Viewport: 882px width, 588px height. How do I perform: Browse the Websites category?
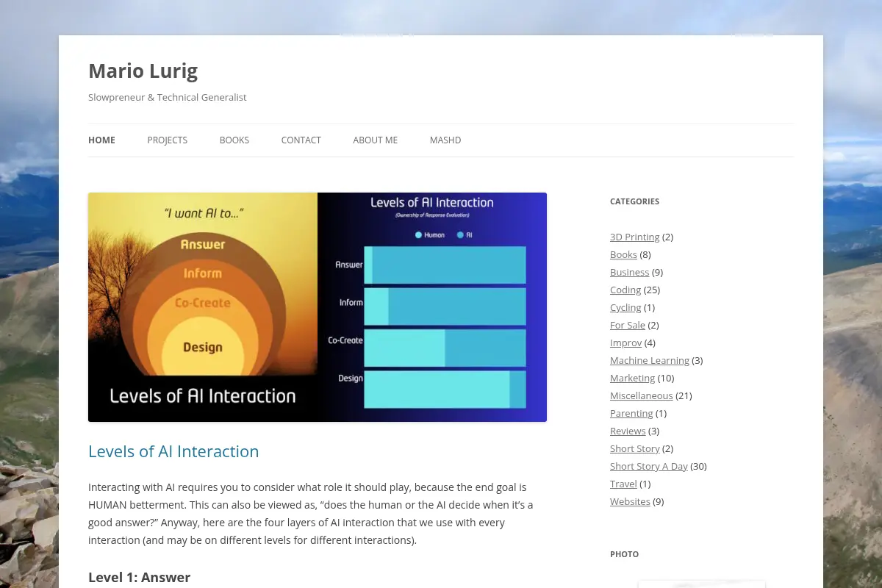[630, 501]
